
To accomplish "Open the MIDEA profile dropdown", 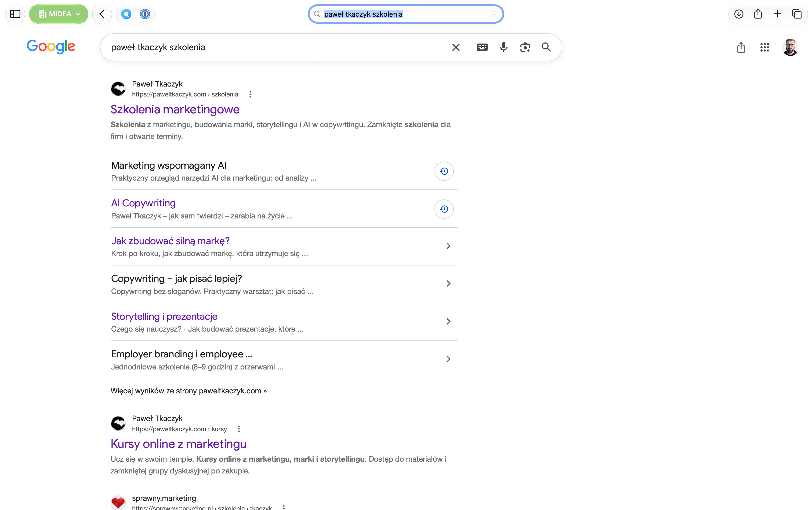I will (59, 14).
